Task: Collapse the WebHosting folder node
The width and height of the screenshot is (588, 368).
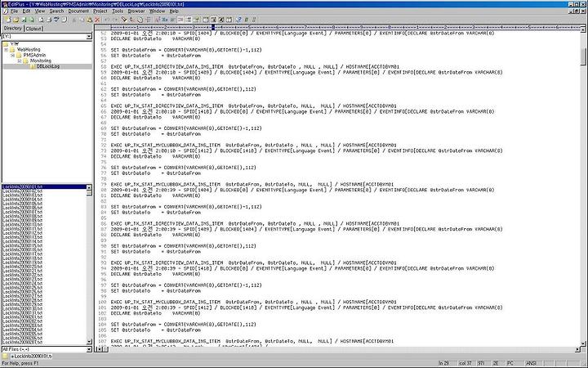Action: (x=6, y=50)
